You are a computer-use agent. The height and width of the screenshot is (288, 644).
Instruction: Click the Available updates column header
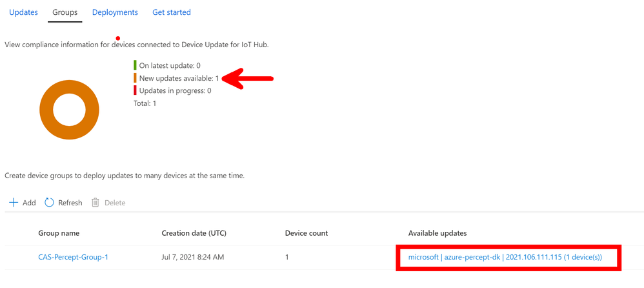(438, 233)
